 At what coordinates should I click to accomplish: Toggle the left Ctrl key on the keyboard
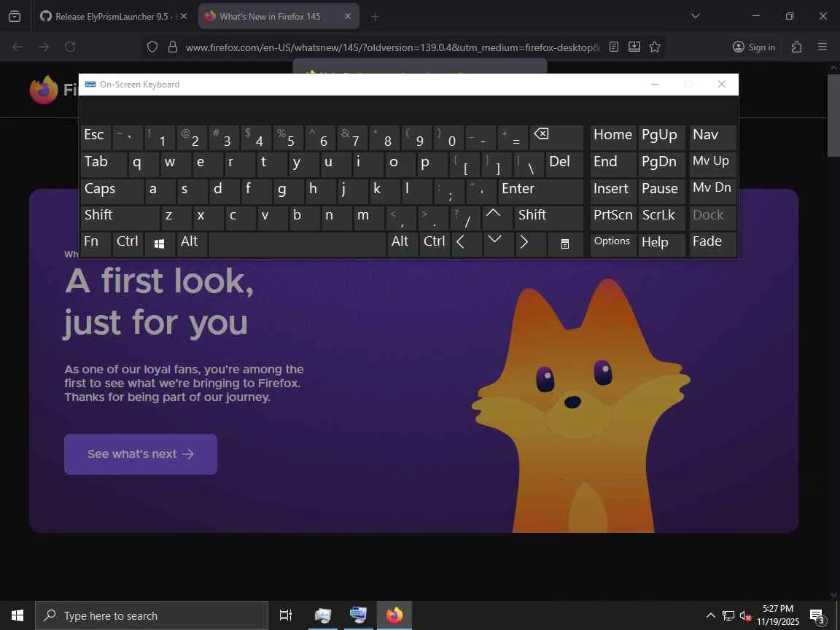point(128,244)
